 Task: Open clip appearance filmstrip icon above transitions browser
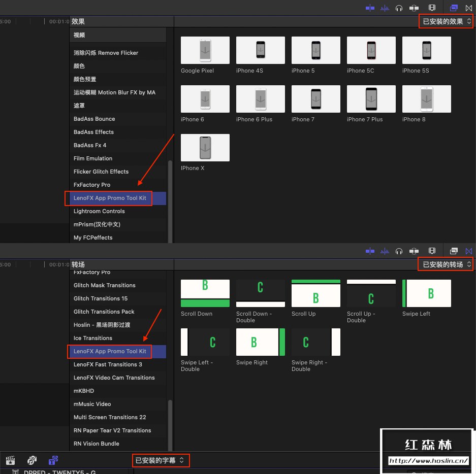coord(432,251)
